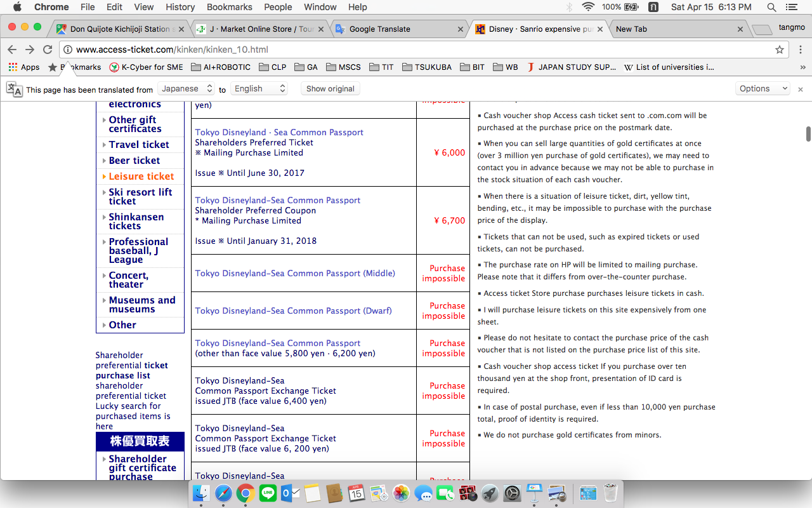
Task: Open the History menu
Action: pos(180,7)
